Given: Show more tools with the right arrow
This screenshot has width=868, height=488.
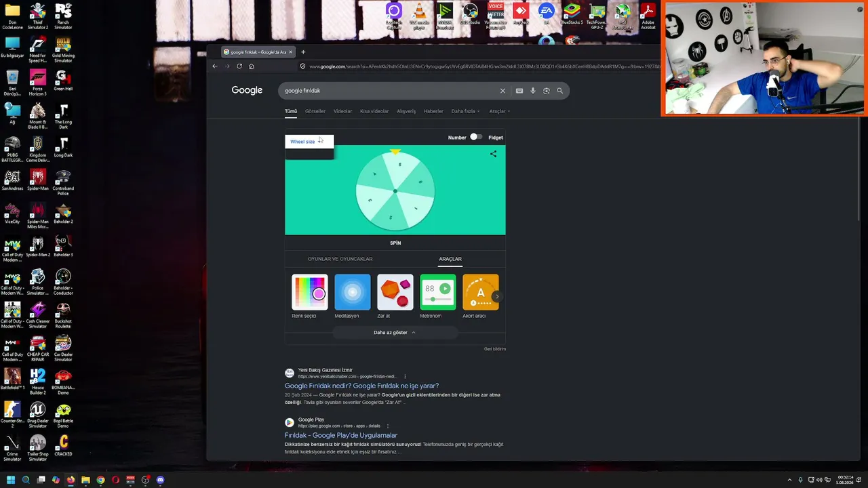Looking at the screenshot, I should pyautogui.click(x=497, y=296).
